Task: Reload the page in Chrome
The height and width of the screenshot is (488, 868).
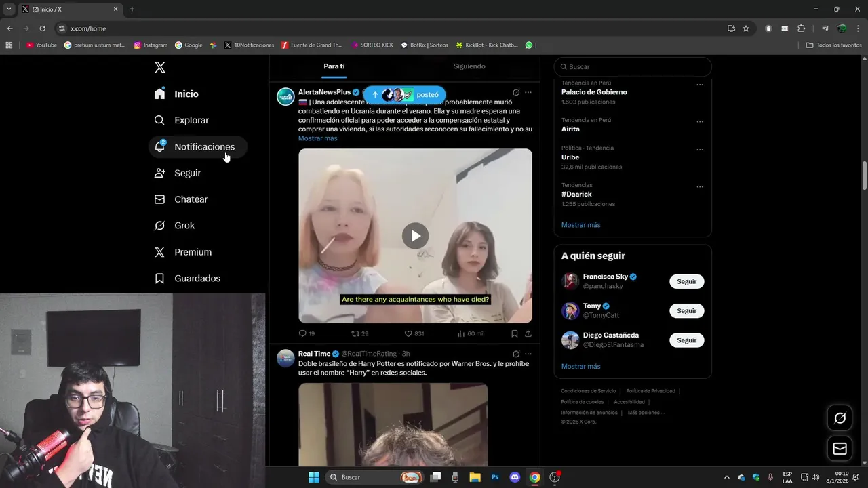Action: [x=42, y=28]
